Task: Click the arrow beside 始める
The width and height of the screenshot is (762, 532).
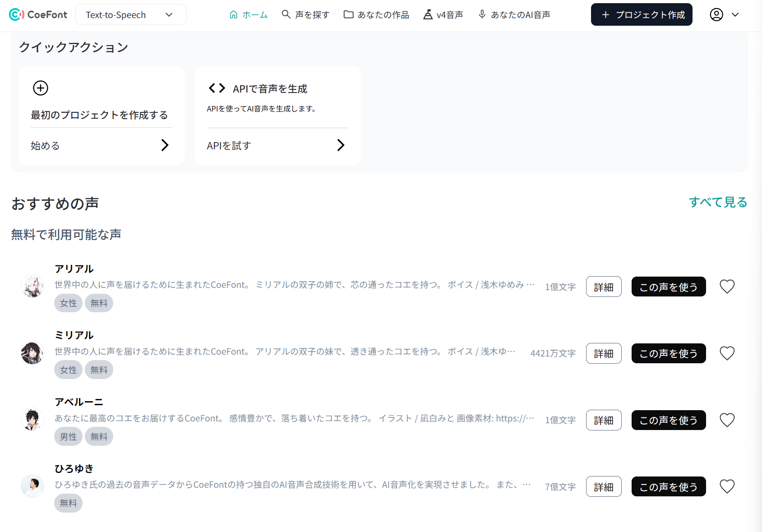Action: [x=165, y=145]
